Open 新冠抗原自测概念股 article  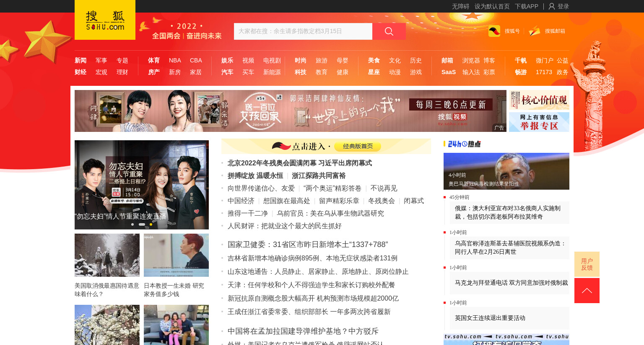click(313, 298)
